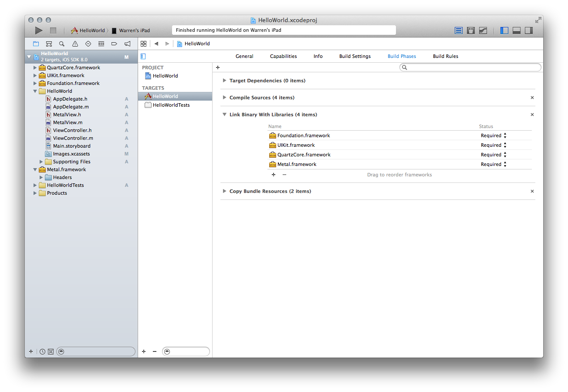The image size is (568, 392).
Task: Open the project navigator folder icon
Action: [x=36, y=44]
